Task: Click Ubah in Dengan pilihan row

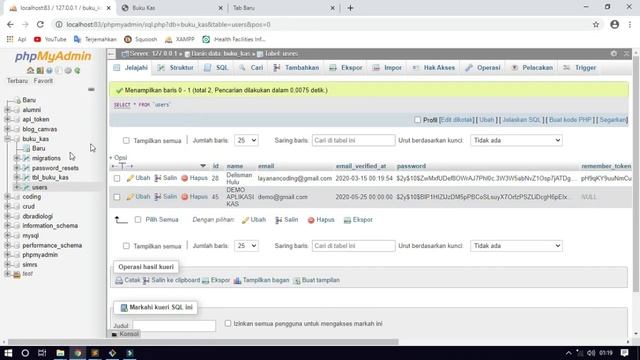Action: pos(253,220)
